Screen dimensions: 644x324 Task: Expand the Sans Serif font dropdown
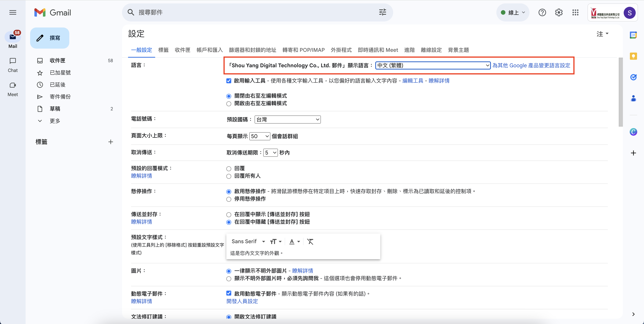(x=248, y=241)
